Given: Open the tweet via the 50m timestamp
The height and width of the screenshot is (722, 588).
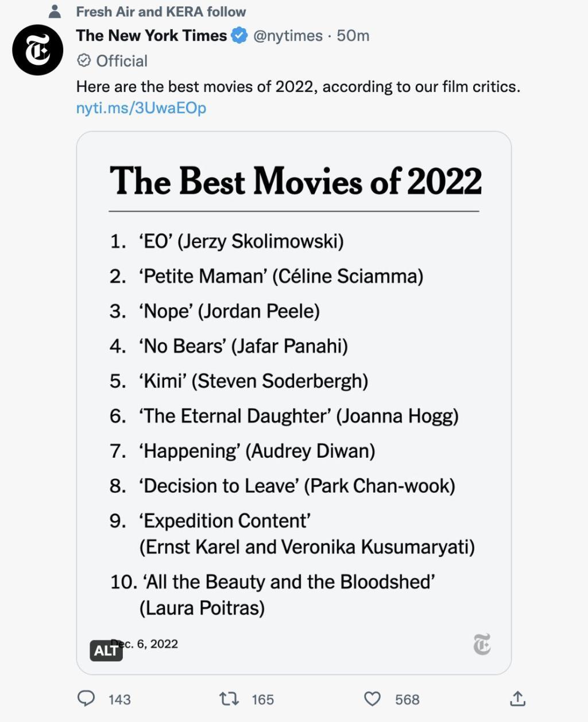Looking at the screenshot, I should point(353,36).
